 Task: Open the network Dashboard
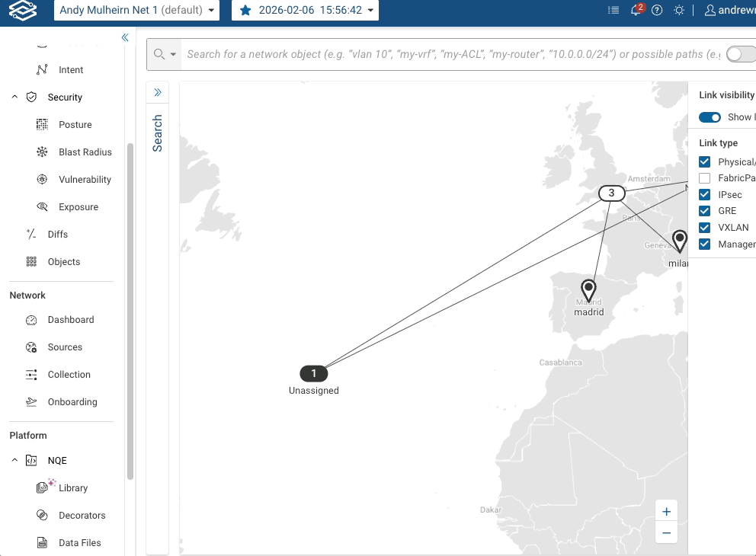(70, 320)
